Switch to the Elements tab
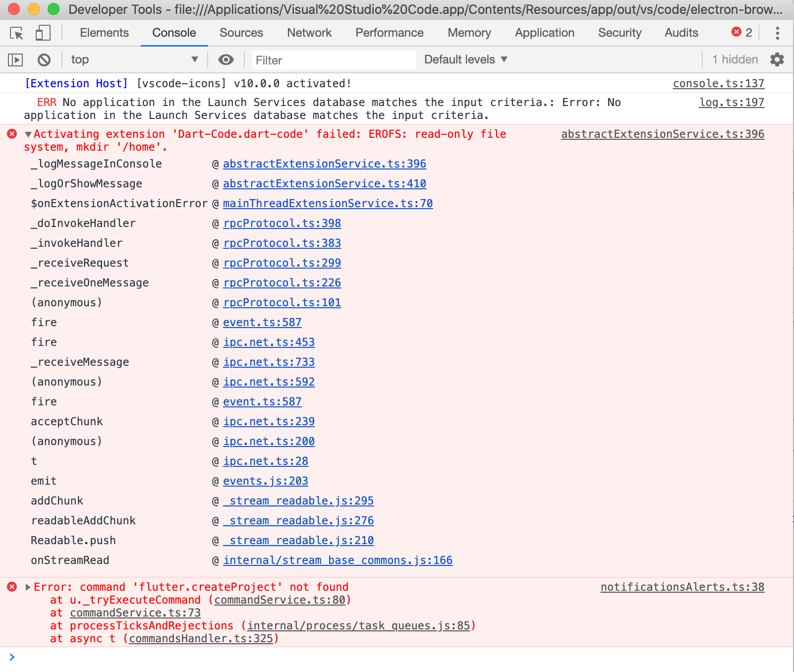Screen dimensions: 794x672 click(x=104, y=33)
